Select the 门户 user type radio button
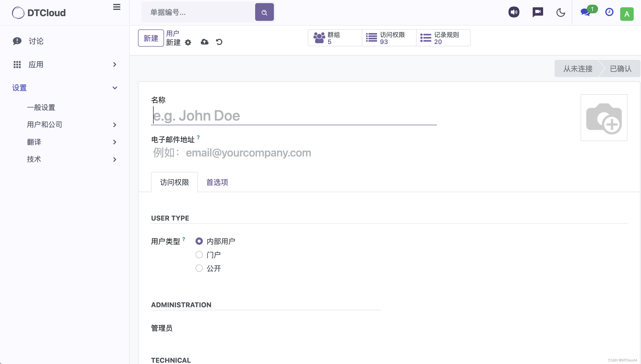The width and height of the screenshot is (641, 364). (199, 254)
